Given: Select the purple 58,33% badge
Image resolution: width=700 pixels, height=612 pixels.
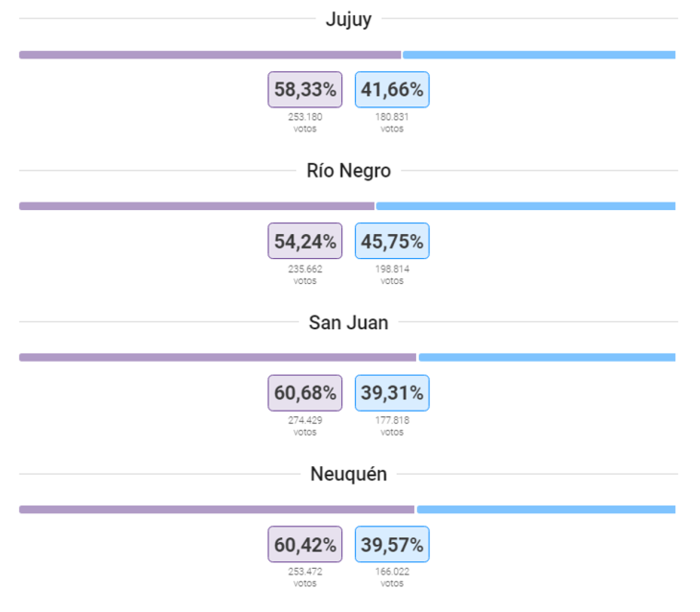Looking at the screenshot, I should (305, 89).
